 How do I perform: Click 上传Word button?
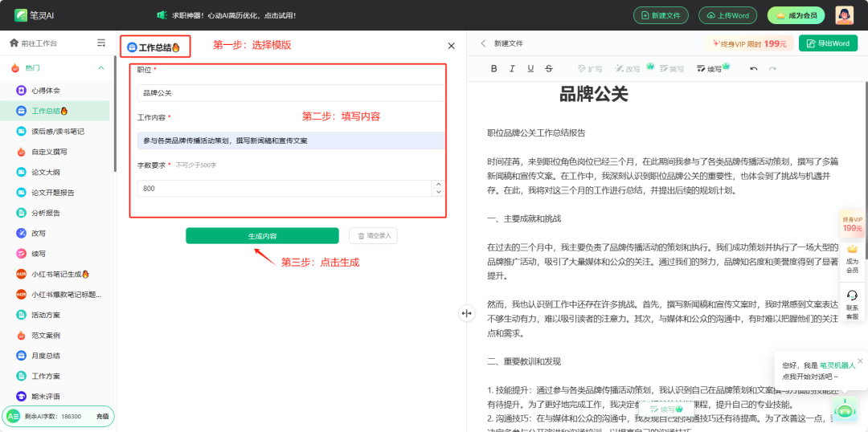point(728,15)
